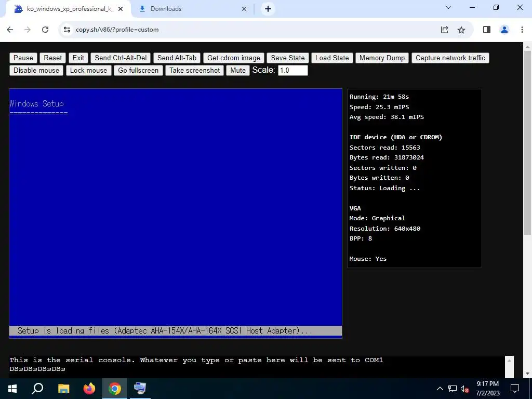This screenshot has height=399, width=532.
Task: Open a new tab with plus button
Action: tap(268, 9)
